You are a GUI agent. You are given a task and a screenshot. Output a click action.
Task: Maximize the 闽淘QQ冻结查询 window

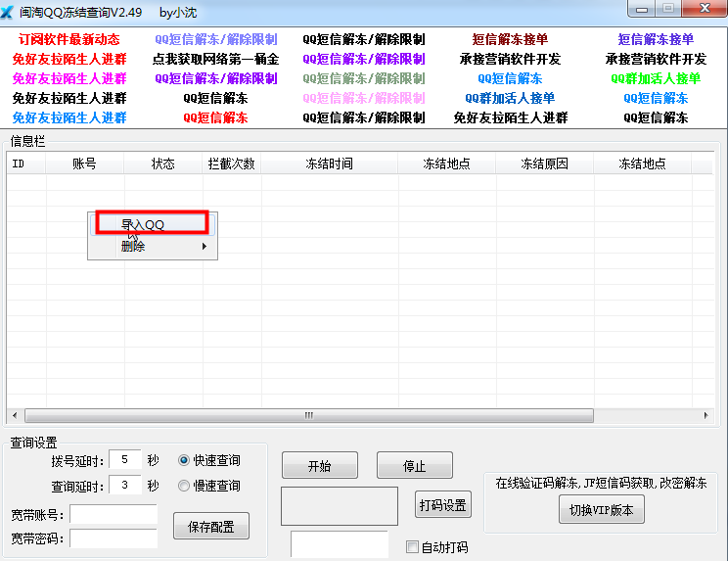[x=668, y=9]
